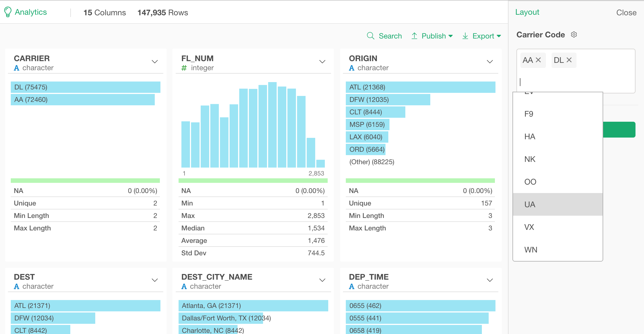Select NK from the carrier list
The image size is (644, 334).
pos(558,159)
